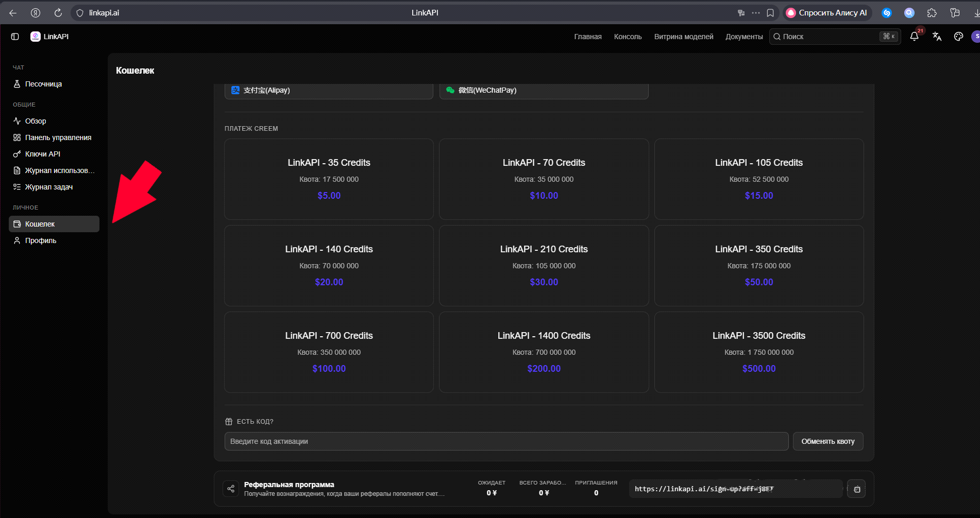Open Витрина моделей in the top navigation
The height and width of the screenshot is (518, 980).
684,37
